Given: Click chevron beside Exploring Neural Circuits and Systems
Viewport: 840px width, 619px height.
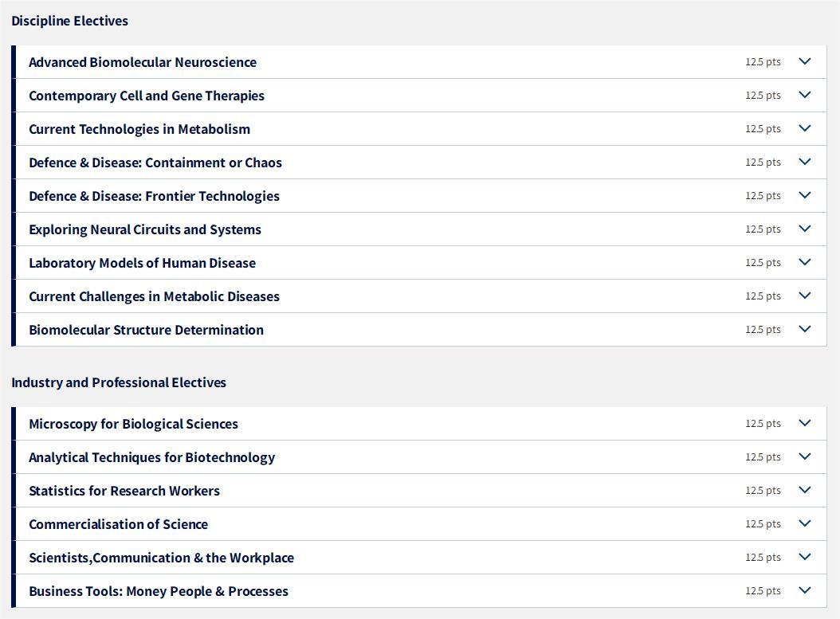Looking at the screenshot, I should coord(805,229).
